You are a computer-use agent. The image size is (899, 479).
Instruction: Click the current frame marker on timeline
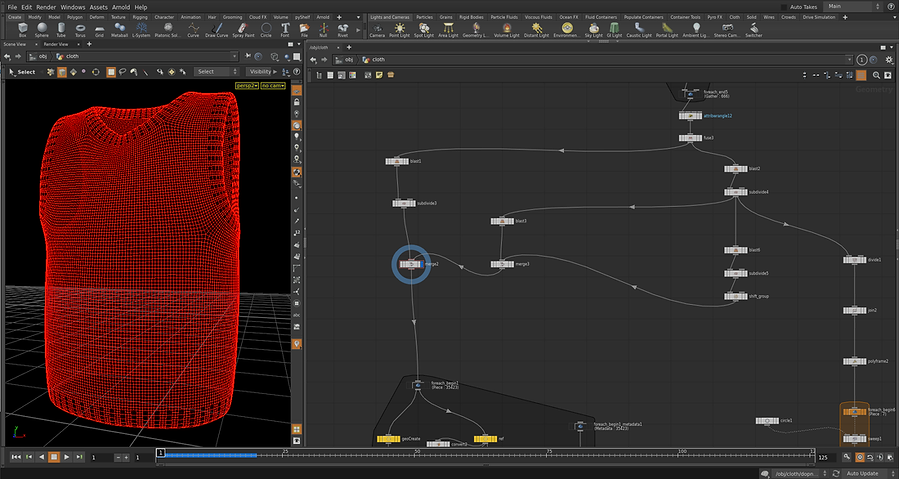(161, 453)
